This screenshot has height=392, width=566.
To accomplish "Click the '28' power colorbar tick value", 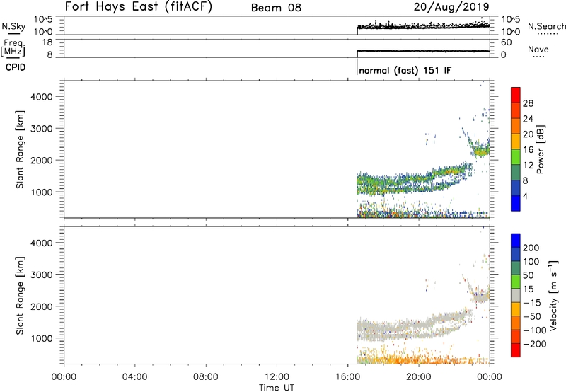I will [x=528, y=103].
